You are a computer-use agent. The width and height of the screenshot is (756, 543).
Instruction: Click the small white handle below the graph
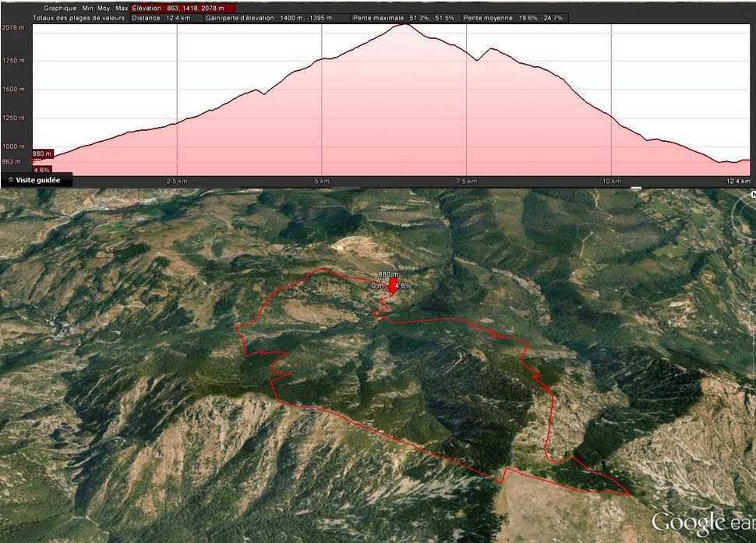636,188
